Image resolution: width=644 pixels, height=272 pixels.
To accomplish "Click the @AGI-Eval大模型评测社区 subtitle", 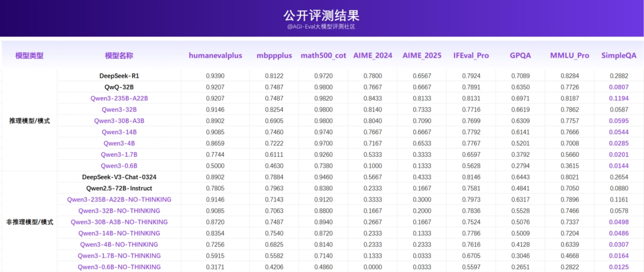I will click(321, 27).
